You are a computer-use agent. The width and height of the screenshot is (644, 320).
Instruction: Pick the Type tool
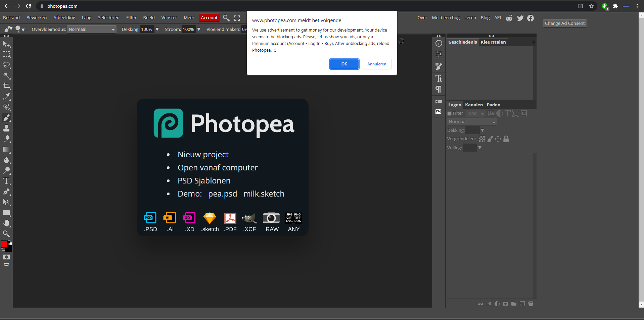pos(6,181)
